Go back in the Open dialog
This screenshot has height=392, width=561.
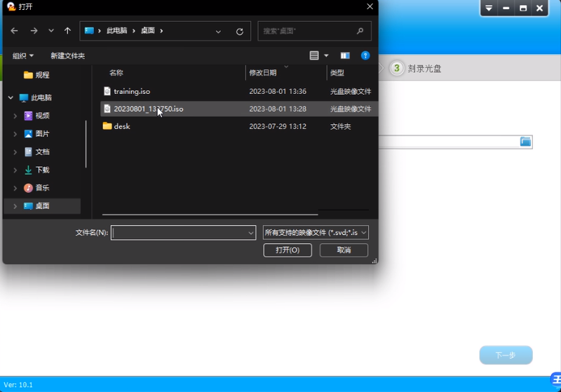pos(14,31)
